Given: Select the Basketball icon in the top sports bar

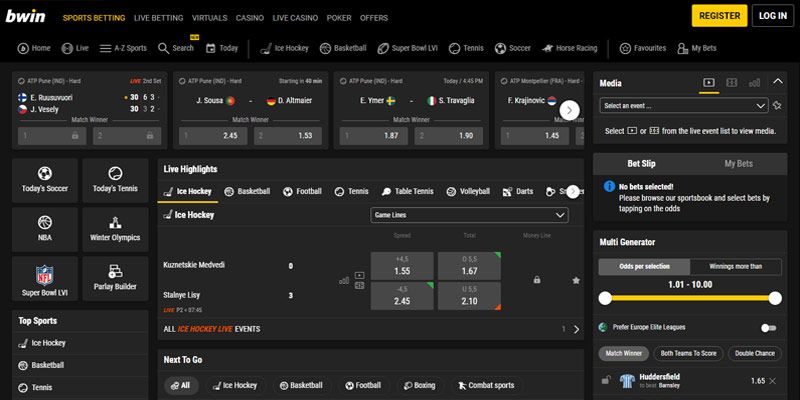Looking at the screenshot, I should tap(326, 48).
